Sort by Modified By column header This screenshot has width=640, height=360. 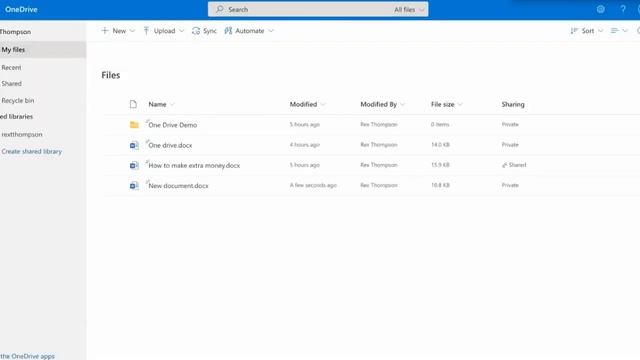(378, 104)
